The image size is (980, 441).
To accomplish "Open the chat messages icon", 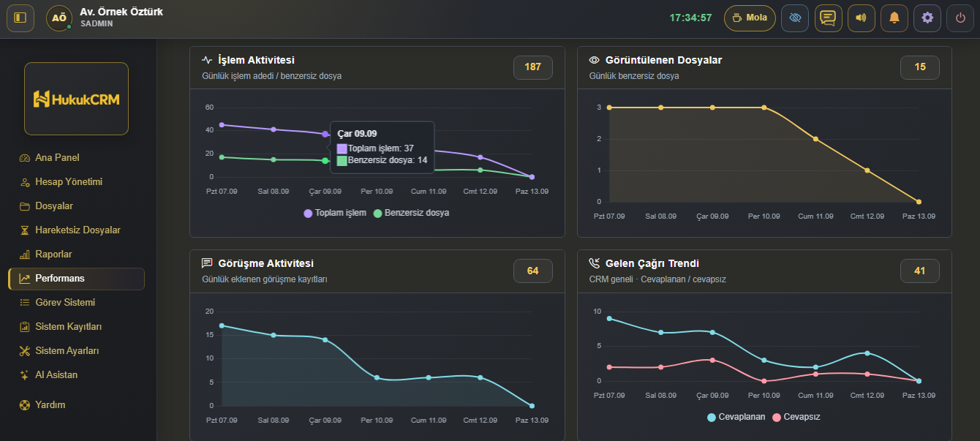I will (828, 18).
